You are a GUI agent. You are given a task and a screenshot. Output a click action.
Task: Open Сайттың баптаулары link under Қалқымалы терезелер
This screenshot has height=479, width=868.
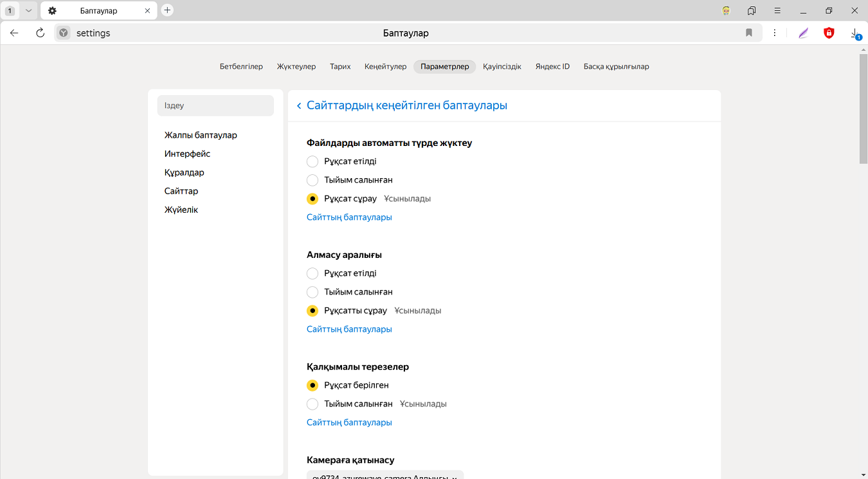[x=349, y=422]
